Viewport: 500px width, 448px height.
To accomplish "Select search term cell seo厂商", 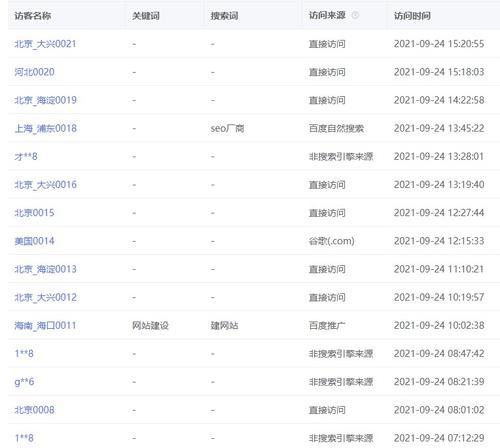I will coord(227,128).
